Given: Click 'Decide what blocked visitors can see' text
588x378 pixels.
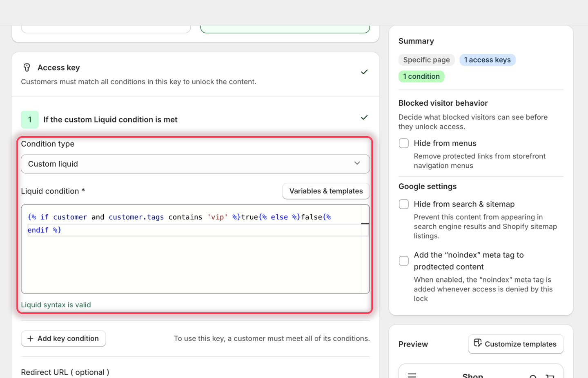Looking at the screenshot, I should pos(473,122).
